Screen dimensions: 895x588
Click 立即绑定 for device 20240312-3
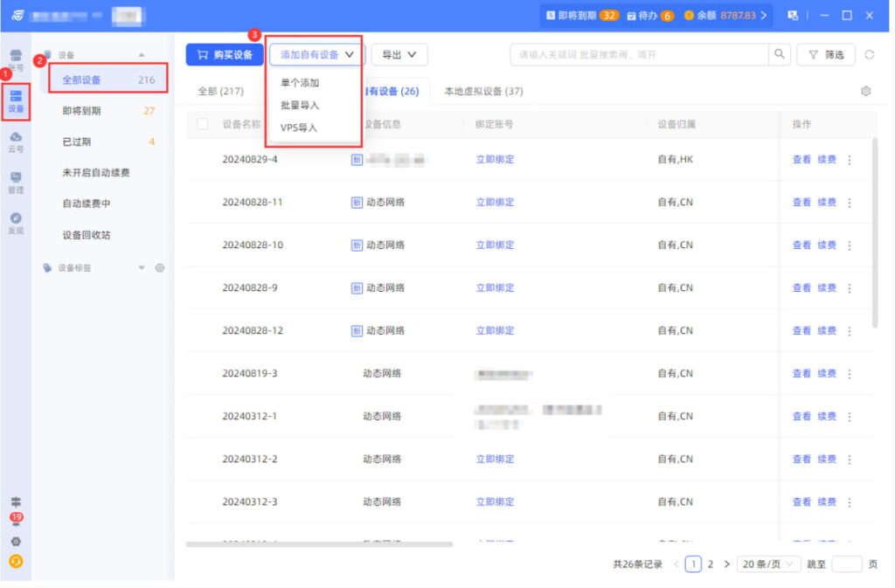tap(495, 502)
